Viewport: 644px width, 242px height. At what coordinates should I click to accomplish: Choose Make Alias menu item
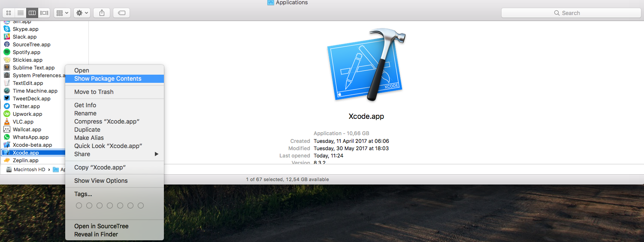coord(115,138)
